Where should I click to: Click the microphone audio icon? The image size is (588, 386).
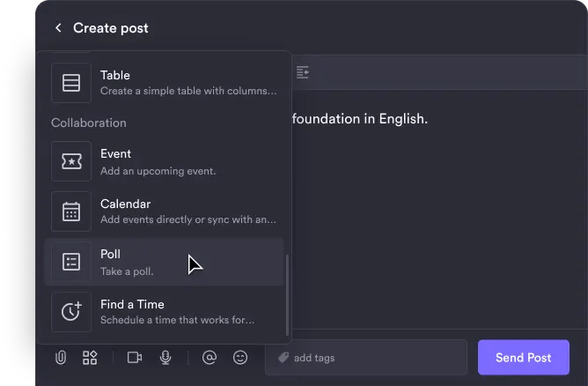point(165,358)
